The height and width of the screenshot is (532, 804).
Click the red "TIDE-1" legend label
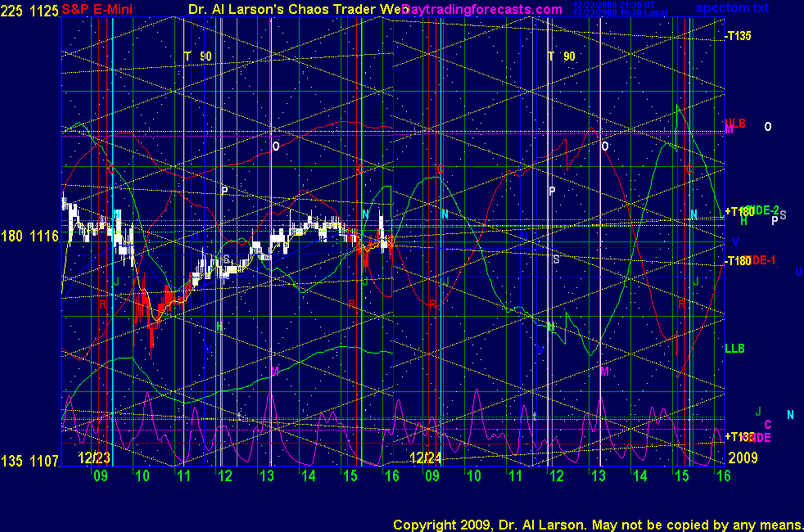(x=761, y=260)
